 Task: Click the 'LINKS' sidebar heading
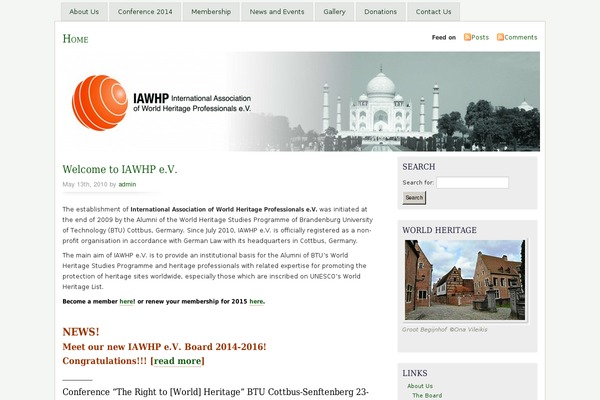coord(415,373)
